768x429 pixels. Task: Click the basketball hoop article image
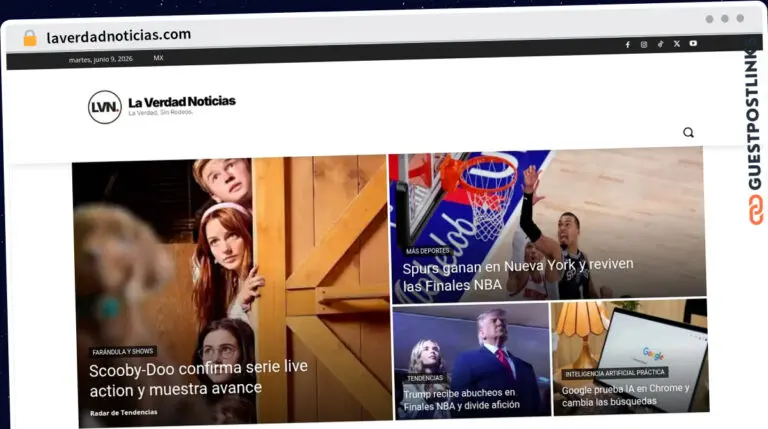click(x=547, y=225)
